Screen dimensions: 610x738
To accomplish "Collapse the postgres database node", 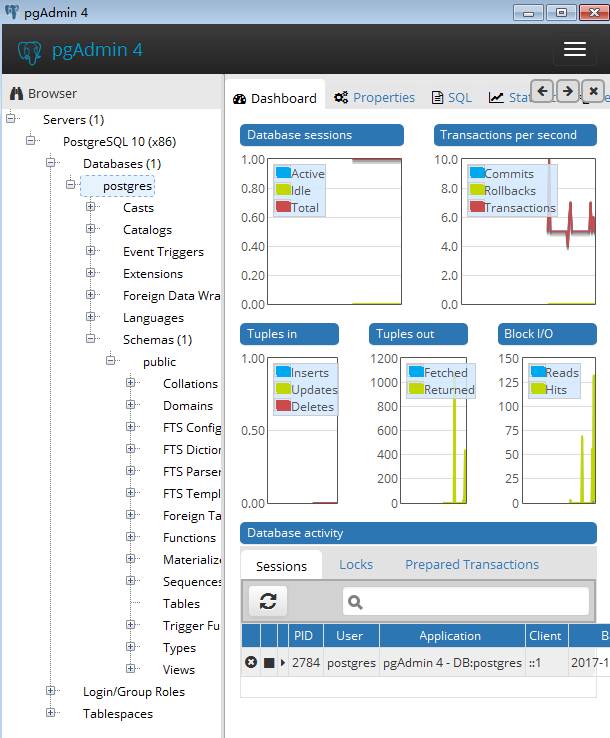I will coord(71,184).
